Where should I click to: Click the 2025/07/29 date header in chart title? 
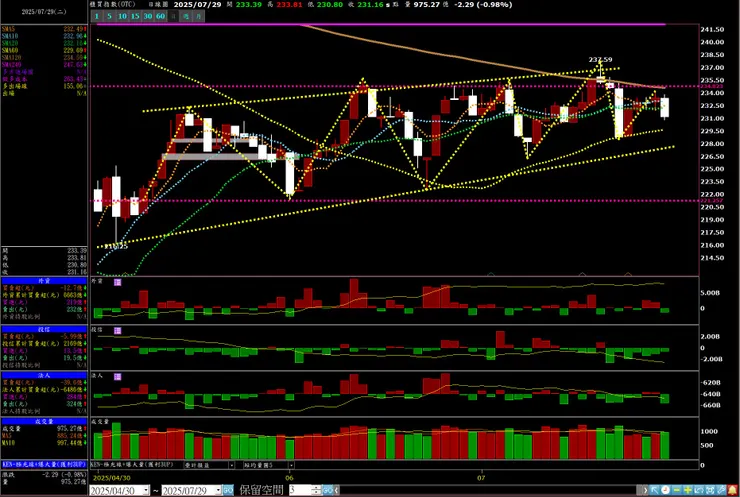click(x=197, y=5)
